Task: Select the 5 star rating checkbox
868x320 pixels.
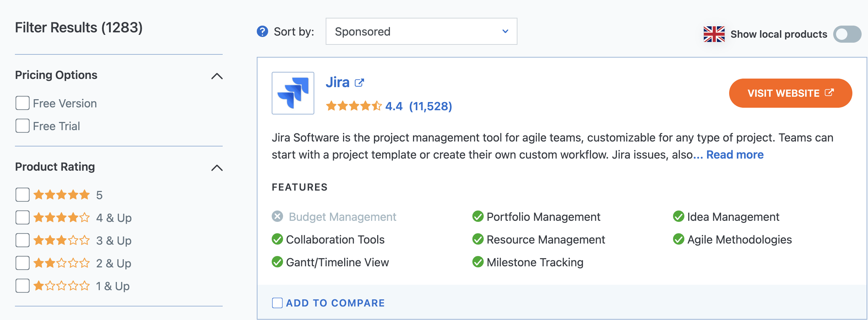Action: (x=22, y=195)
